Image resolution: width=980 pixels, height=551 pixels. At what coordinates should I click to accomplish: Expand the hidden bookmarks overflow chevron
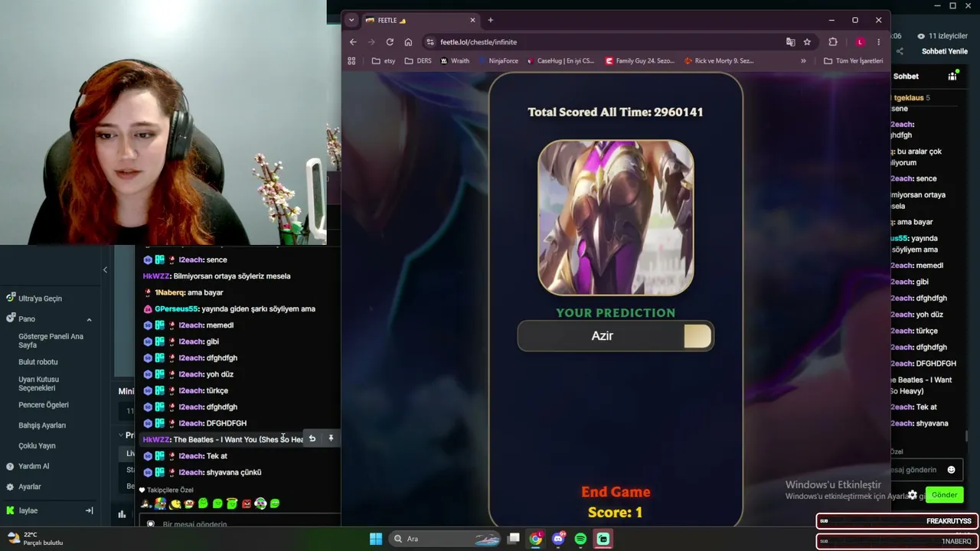(803, 60)
